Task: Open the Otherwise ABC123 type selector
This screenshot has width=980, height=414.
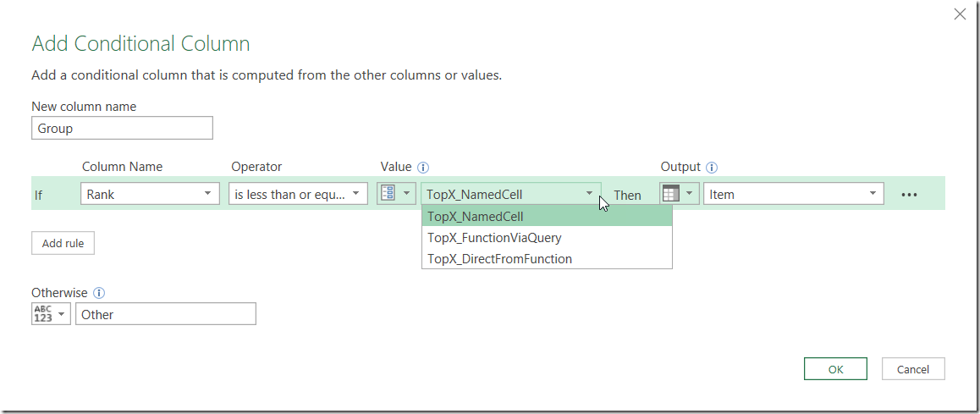Action: pos(51,314)
